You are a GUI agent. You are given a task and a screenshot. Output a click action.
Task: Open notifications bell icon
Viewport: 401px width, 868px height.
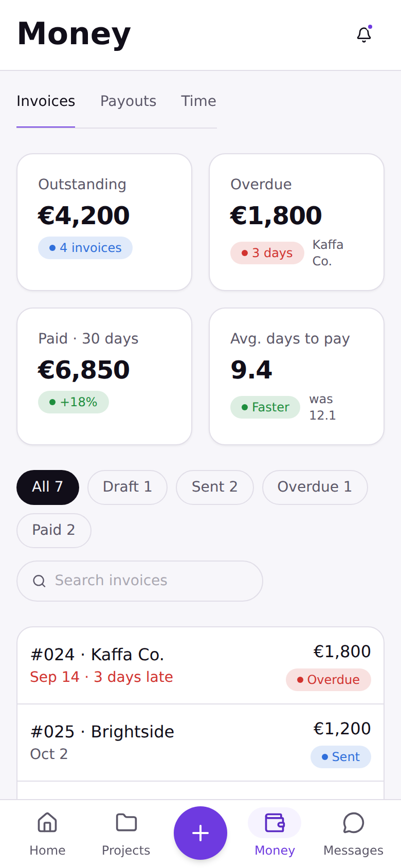(x=364, y=34)
